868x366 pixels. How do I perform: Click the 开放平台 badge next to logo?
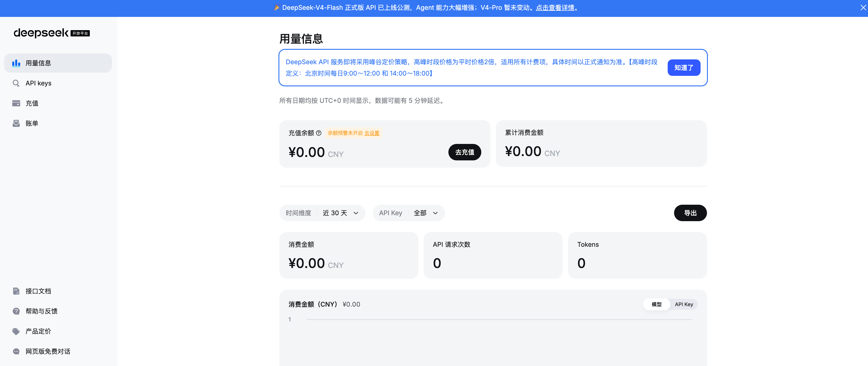pos(80,33)
